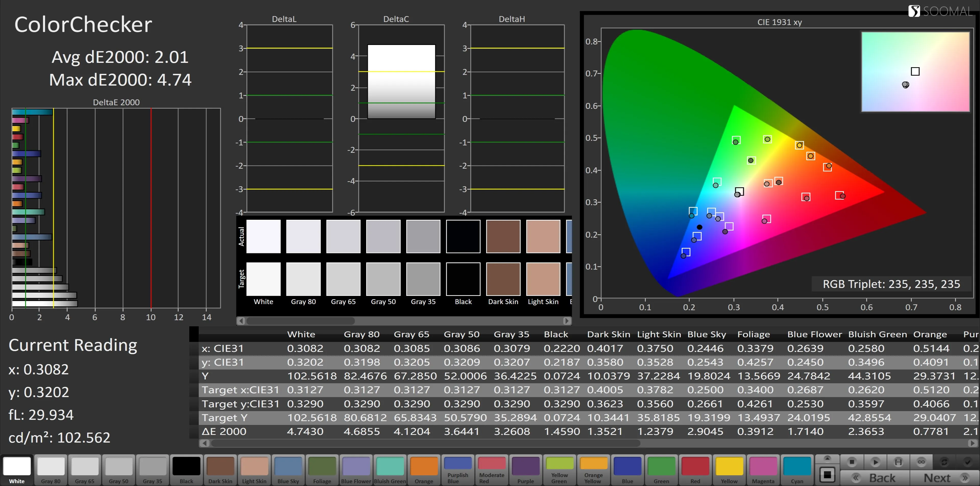Select the Cyan patch button
Image resolution: width=980 pixels, height=486 pixels.
(x=797, y=470)
